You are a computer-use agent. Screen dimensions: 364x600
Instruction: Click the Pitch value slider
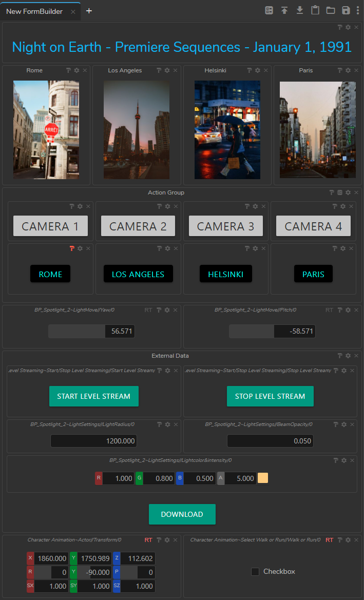(272, 332)
